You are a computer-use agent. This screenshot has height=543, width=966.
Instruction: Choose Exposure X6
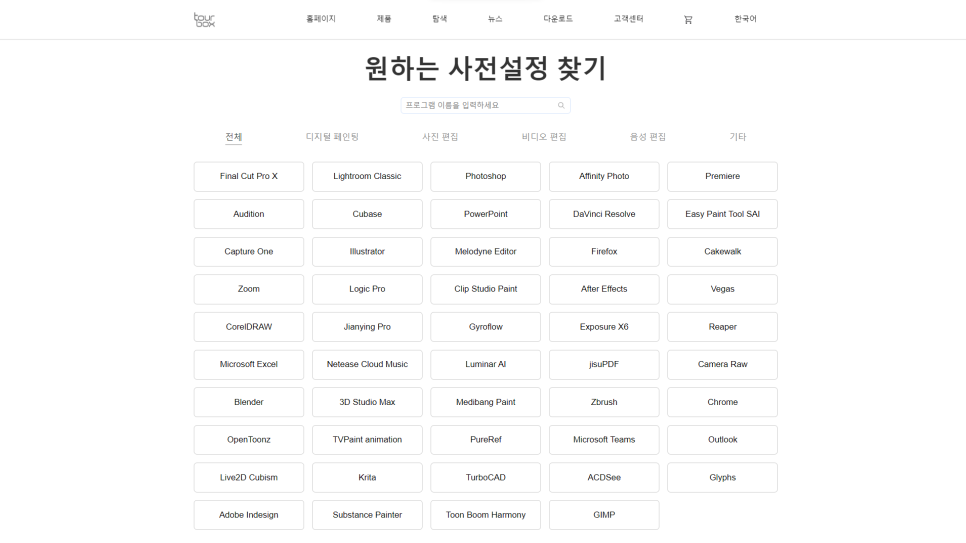pyautogui.click(x=604, y=327)
